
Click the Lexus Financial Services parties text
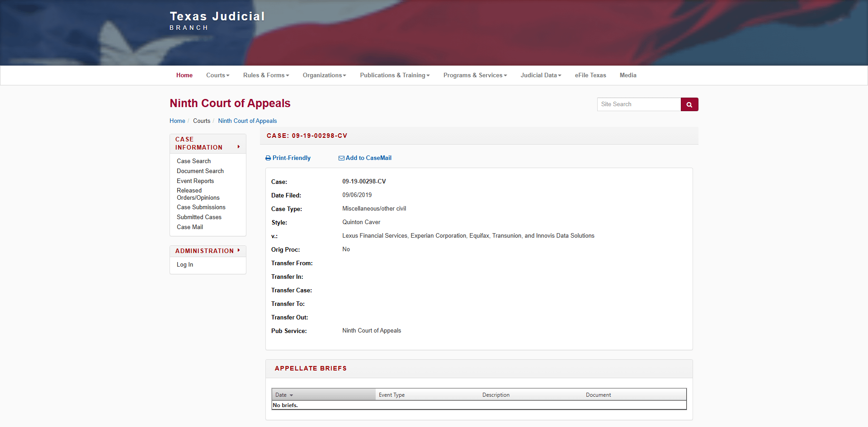pyautogui.click(x=468, y=236)
